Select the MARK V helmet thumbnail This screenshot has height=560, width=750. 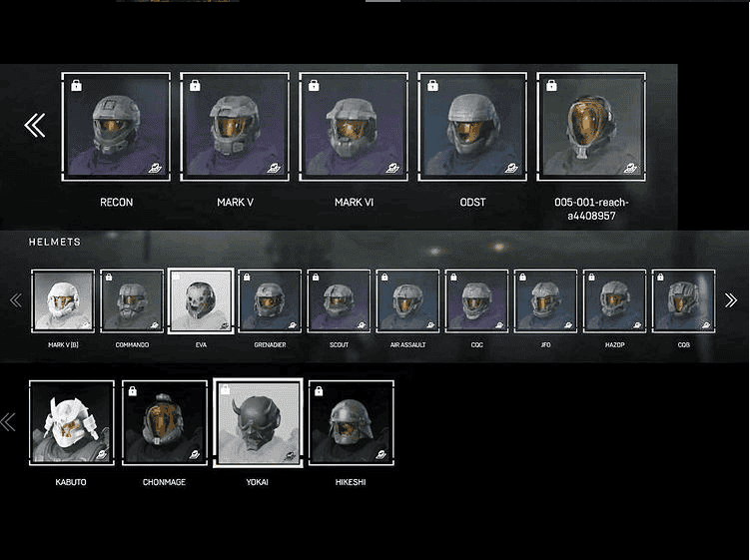tap(235, 127)
